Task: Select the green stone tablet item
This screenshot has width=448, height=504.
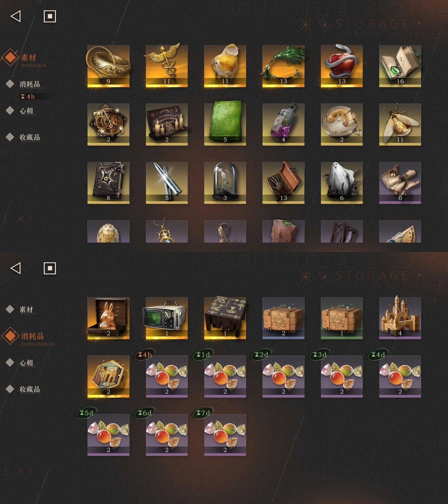Action: [x=225, y=125]
